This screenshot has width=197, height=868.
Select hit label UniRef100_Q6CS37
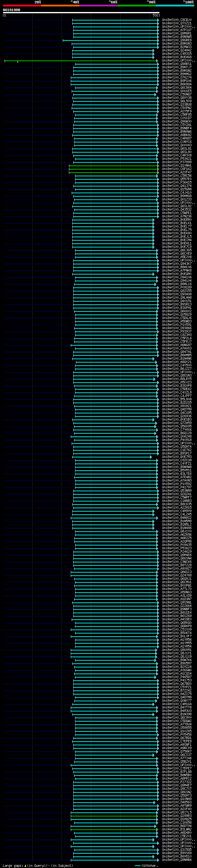click(176, 755)
